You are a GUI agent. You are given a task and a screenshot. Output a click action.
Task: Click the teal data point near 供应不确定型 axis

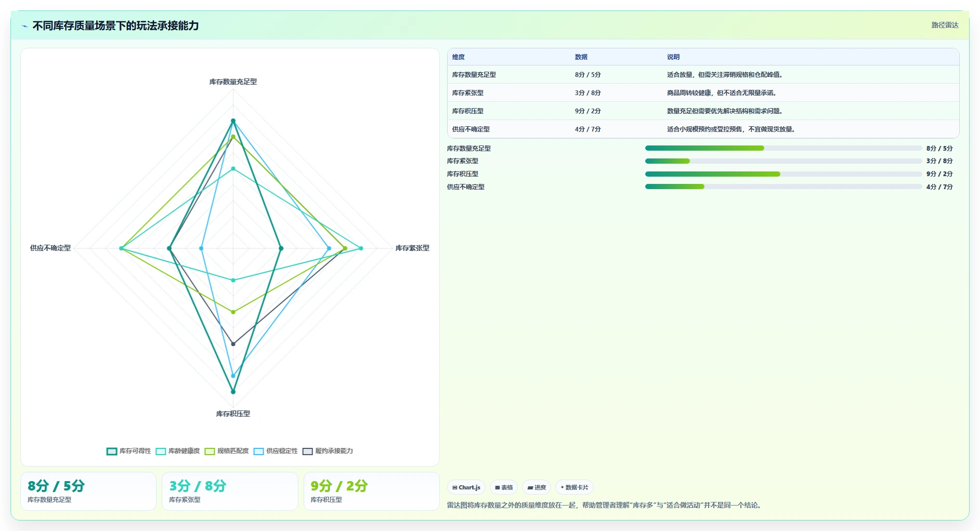(121, 248)
